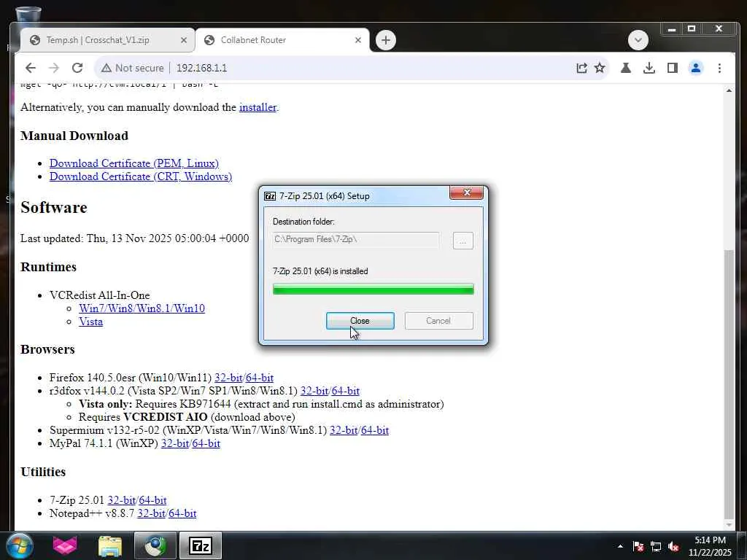Download Firefox 140.5.0esr 64-bit

(260, 378)
